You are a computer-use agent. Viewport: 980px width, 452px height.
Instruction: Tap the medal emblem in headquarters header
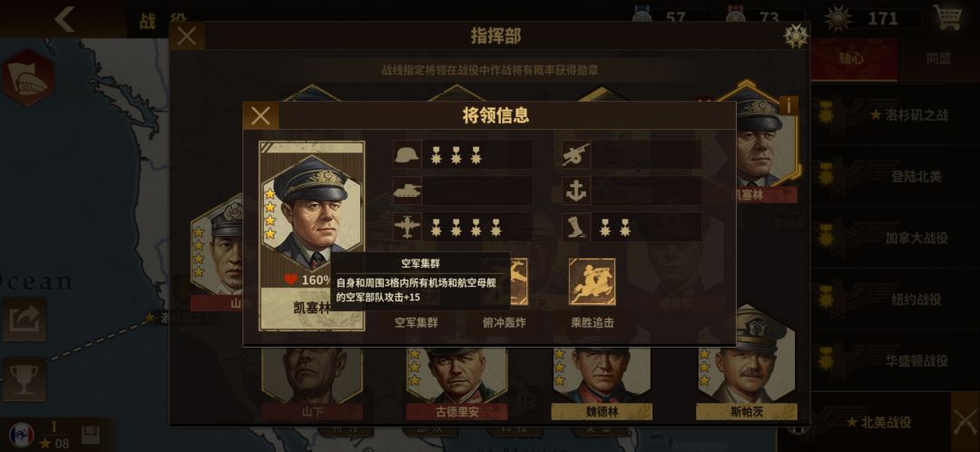(796, 36)
